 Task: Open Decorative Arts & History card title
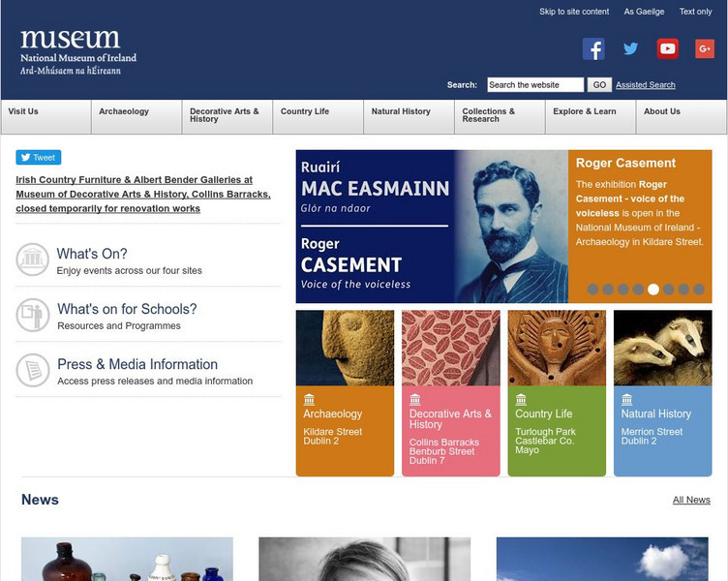[x=450, y=419]
